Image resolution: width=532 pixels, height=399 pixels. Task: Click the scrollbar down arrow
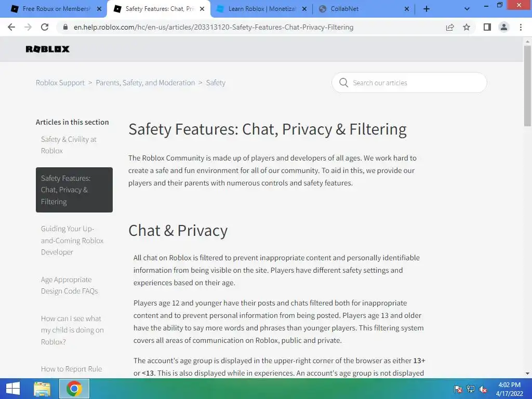click(x=527, y=374)
